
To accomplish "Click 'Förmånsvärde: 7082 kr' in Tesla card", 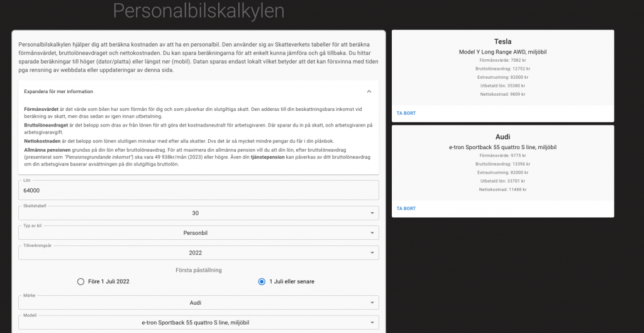I will point(502,60).
